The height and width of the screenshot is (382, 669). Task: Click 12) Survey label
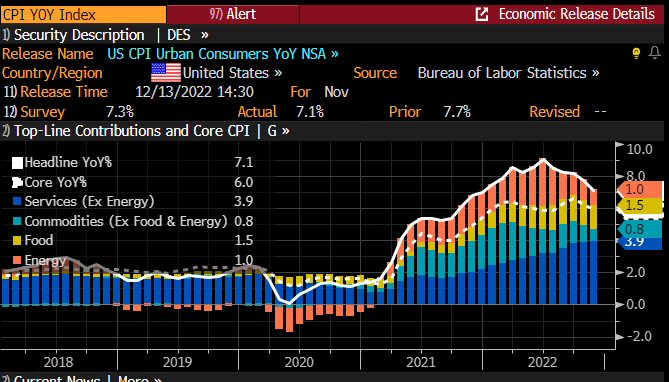point(34,112)
